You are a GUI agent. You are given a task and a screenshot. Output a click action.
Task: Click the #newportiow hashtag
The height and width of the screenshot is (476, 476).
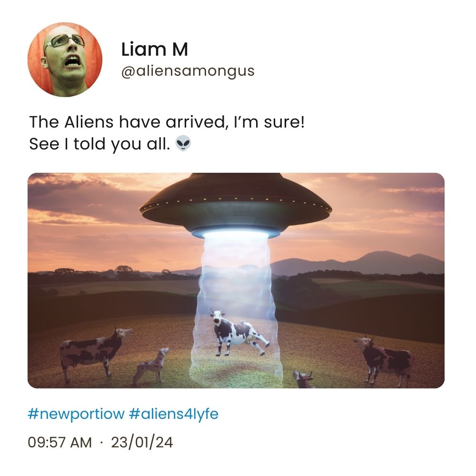click(76, 414)
